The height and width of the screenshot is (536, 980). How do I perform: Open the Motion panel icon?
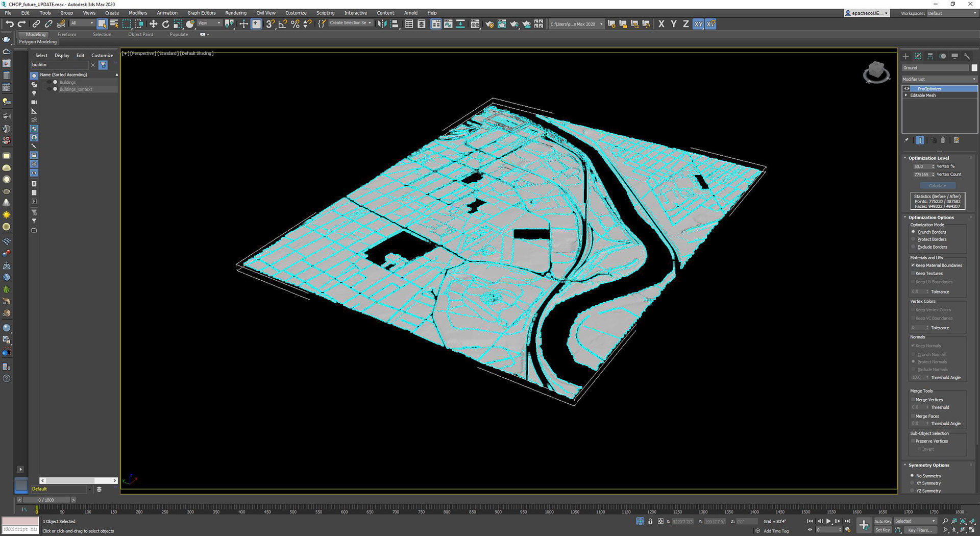point(943,56)
